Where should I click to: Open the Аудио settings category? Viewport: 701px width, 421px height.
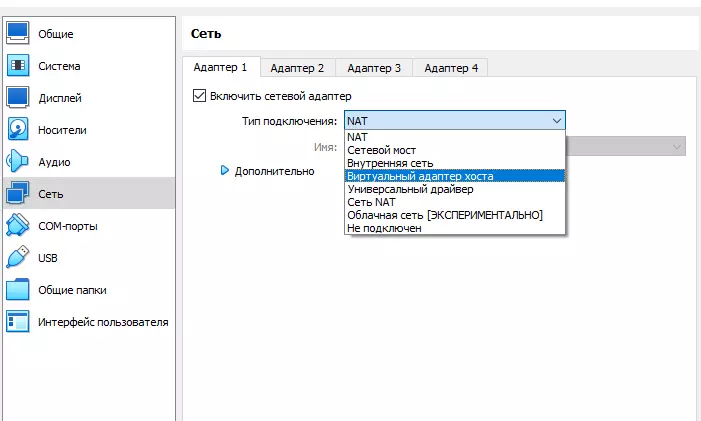[x=89, y=162]
